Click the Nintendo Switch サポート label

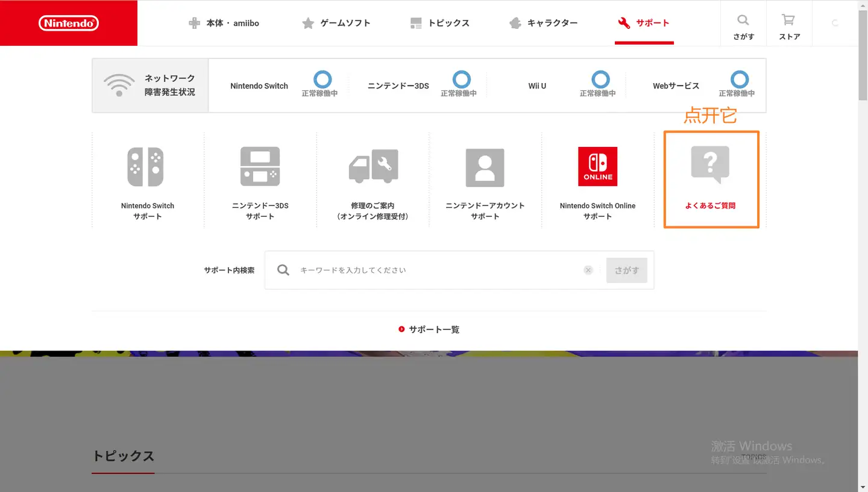click(x=148, y=211)
